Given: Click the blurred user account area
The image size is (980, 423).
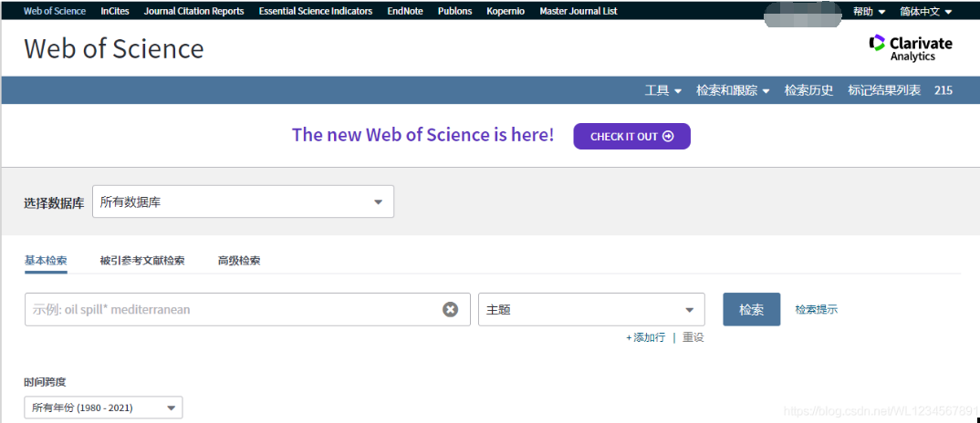Looking at the screenshot, I should (x=802, y=15).
